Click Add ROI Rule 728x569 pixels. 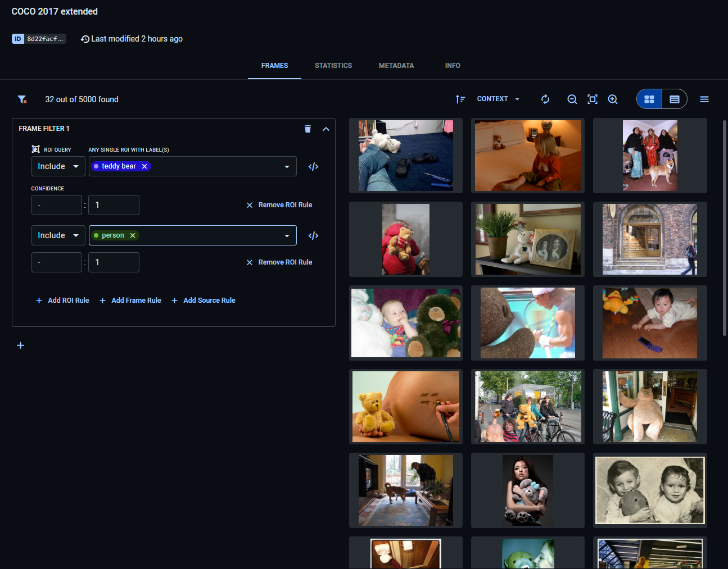[x=62, y=301]
